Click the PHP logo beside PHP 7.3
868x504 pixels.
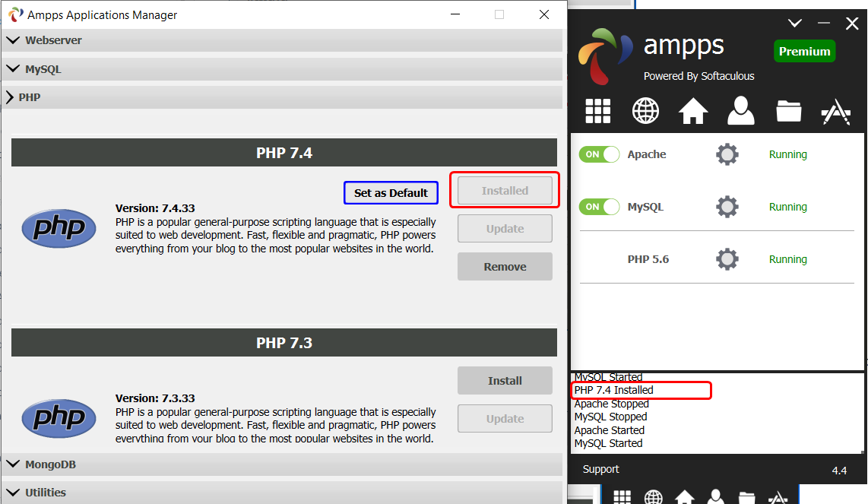(59, 418)
